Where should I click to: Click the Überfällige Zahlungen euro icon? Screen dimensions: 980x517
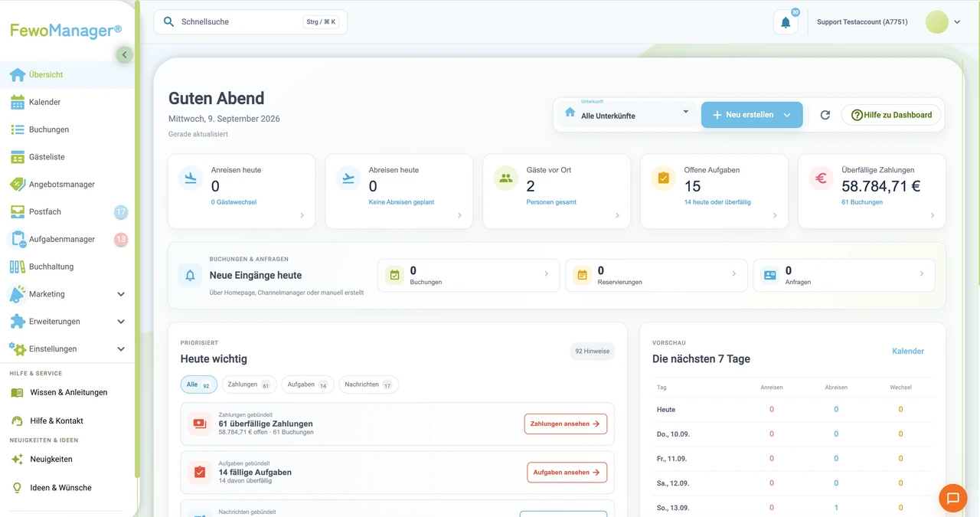click(822, 178)
